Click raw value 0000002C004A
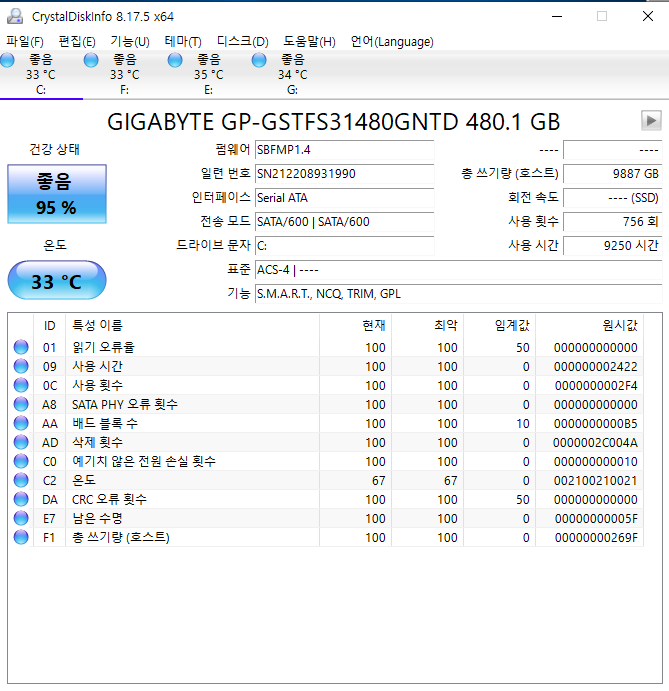The image size is (669, 691). point(595,442)
